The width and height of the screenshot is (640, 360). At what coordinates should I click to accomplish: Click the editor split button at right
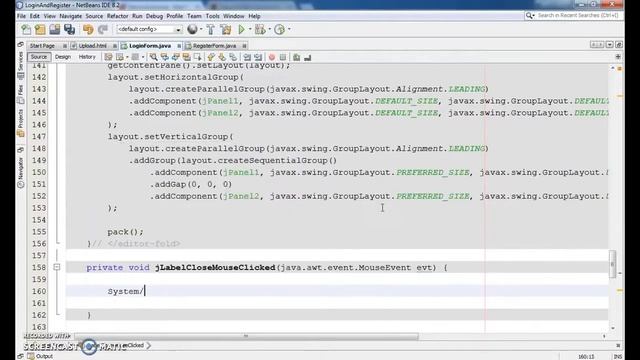click(x=618, y=57)
